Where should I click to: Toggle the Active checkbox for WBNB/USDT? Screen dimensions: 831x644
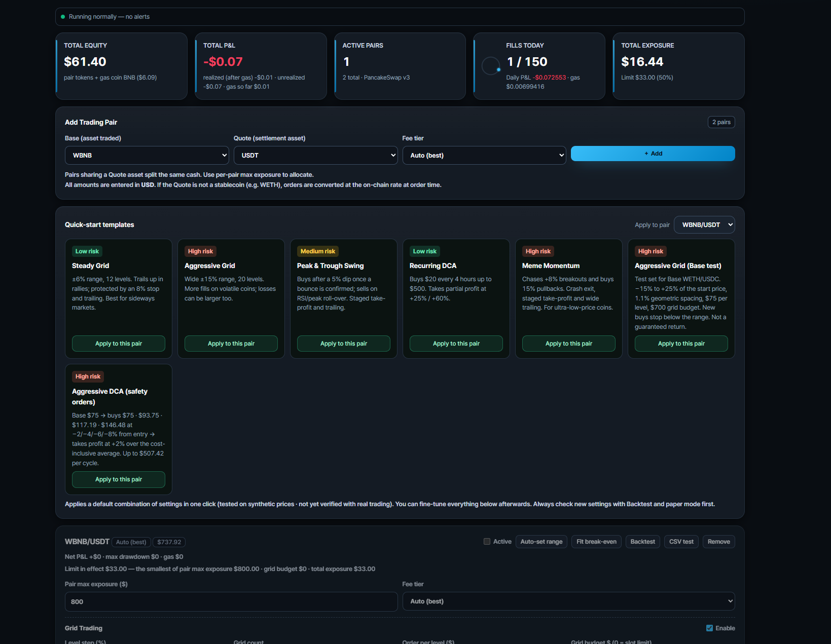coord(487,542)
